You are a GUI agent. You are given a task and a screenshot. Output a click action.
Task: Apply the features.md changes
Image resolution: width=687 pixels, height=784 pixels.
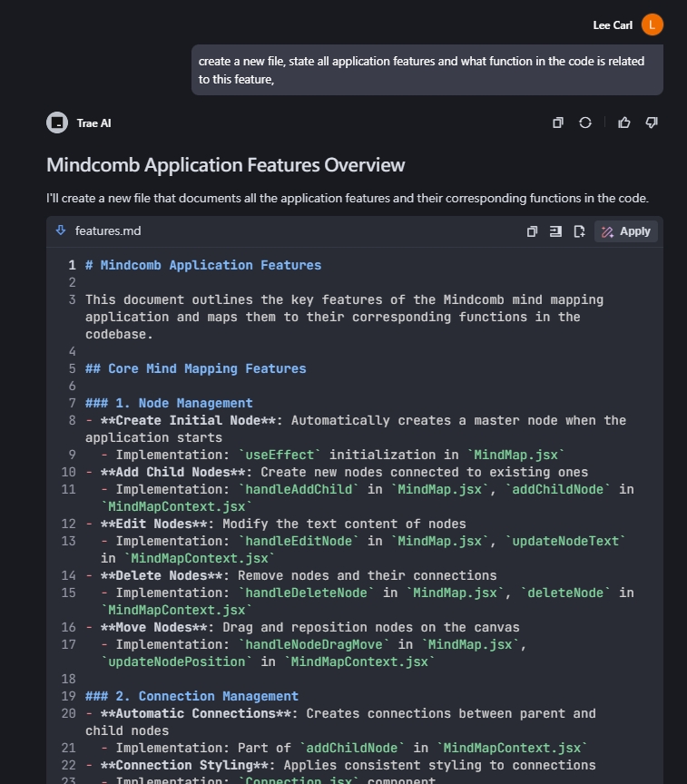(x=626, y=231)
